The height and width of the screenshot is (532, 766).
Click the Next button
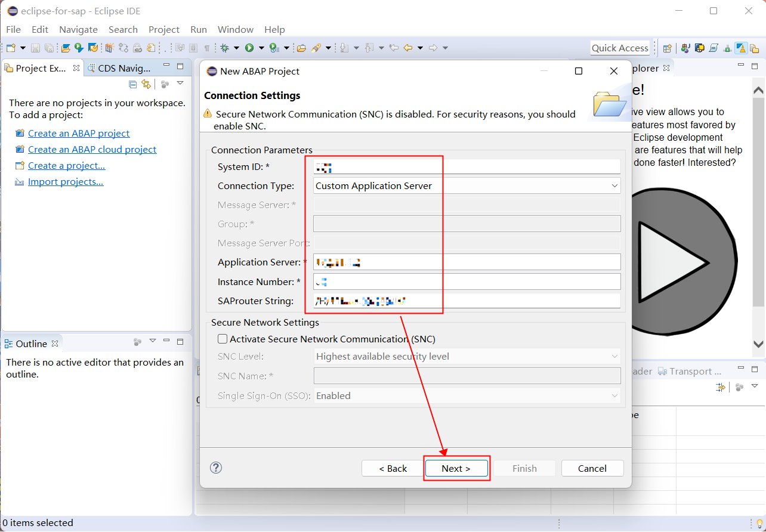(x=456, y=468)
